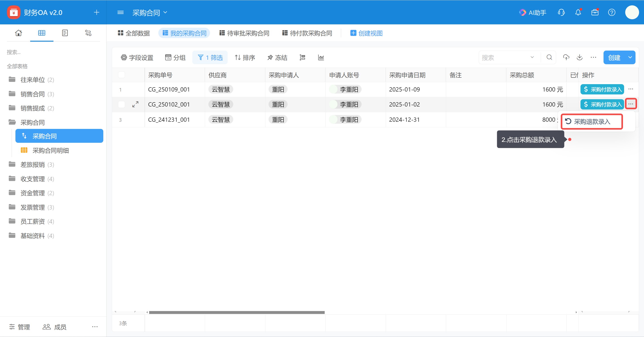Open toolbar more options ellipsis

593,57
